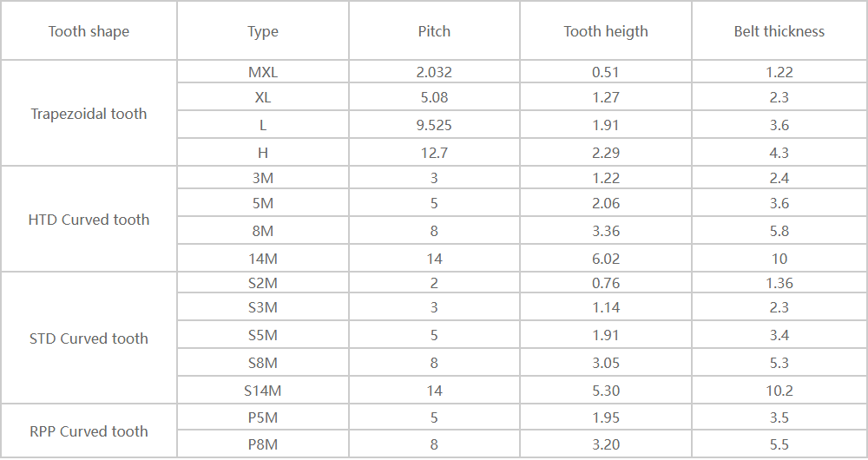Screen dimensions: 868x460
Task: Select the "Type" column header
Action: coord(263,32)
